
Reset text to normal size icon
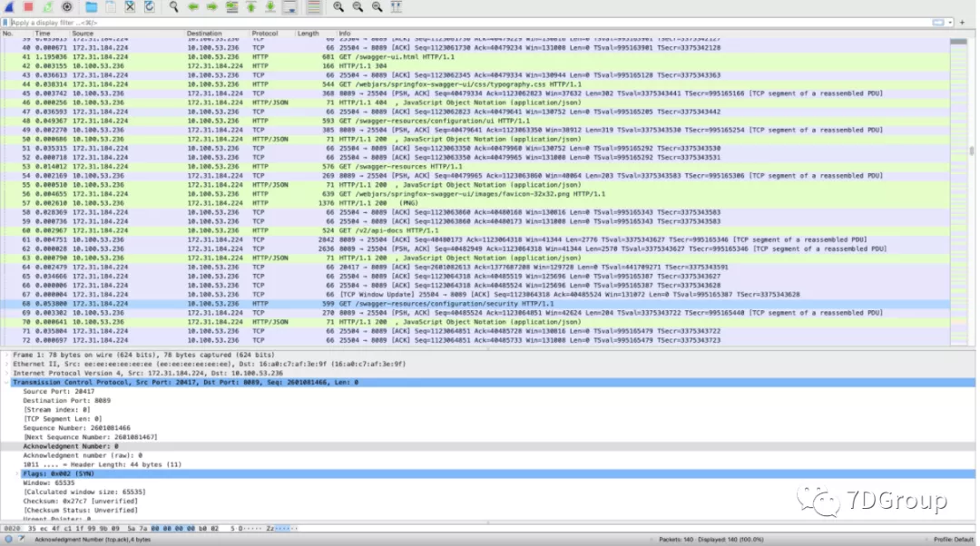click(x=377, y=7)
